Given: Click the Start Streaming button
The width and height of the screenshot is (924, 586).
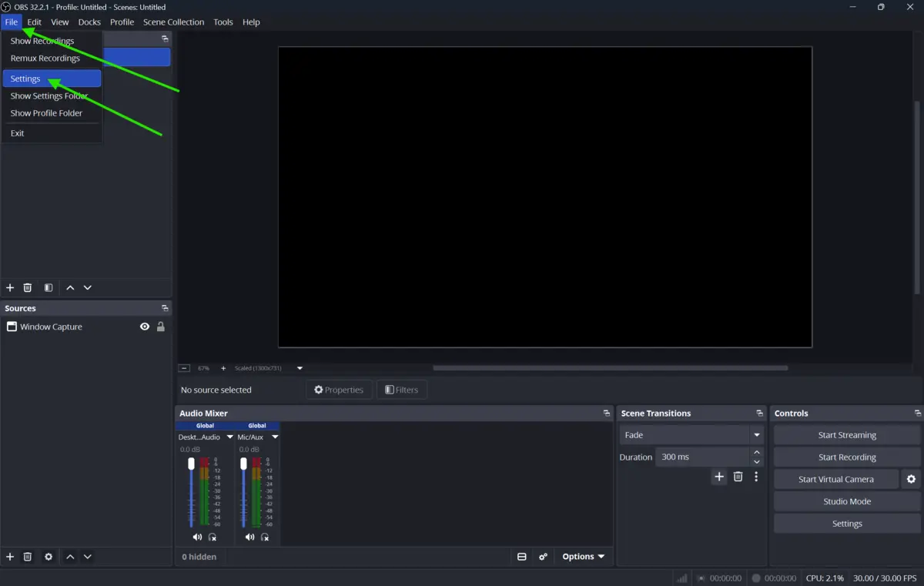Looking at the screenshot, I should (847, 435).
